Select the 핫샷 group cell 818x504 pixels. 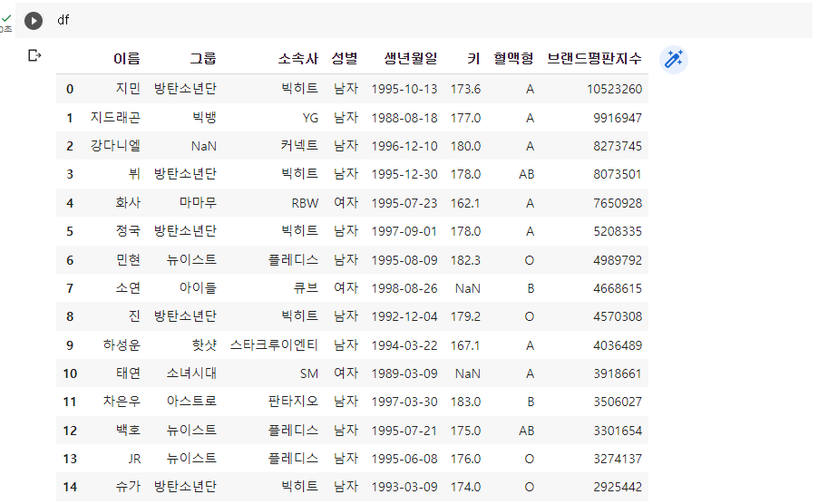[204, 345]
